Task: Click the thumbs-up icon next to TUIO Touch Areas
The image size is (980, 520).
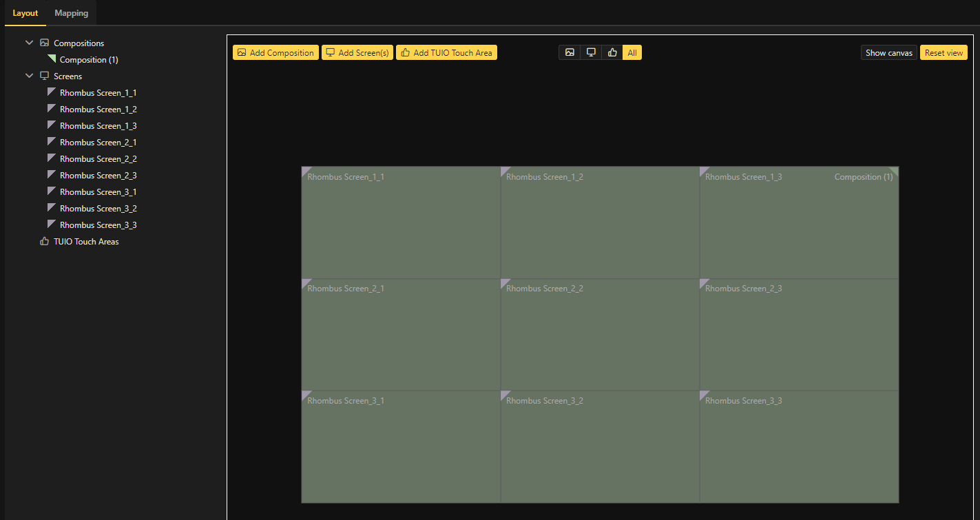Action: [x=45, y=242]
